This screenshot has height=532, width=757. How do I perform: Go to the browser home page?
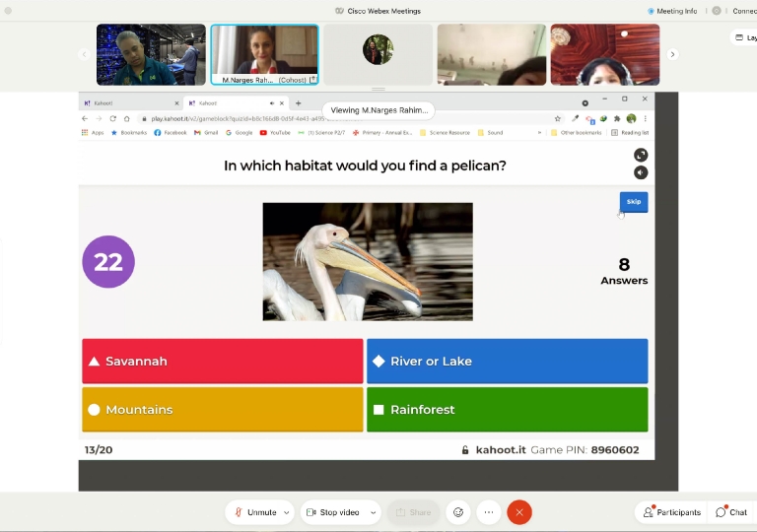[x=126, y=118]
